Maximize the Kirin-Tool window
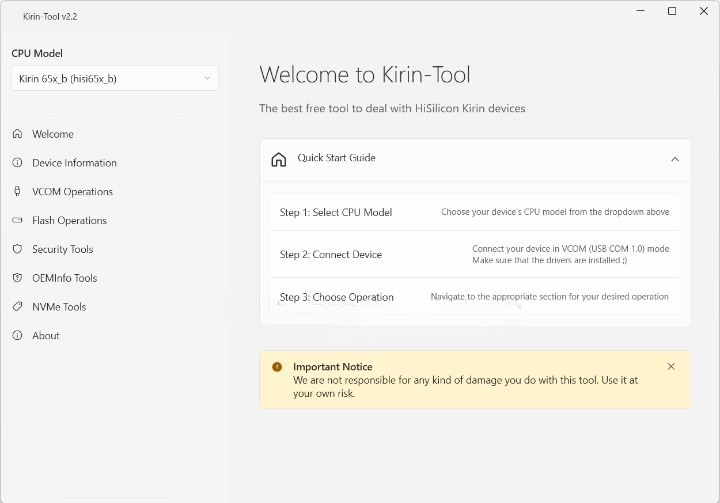720x503 pixels. pos(672,11)
